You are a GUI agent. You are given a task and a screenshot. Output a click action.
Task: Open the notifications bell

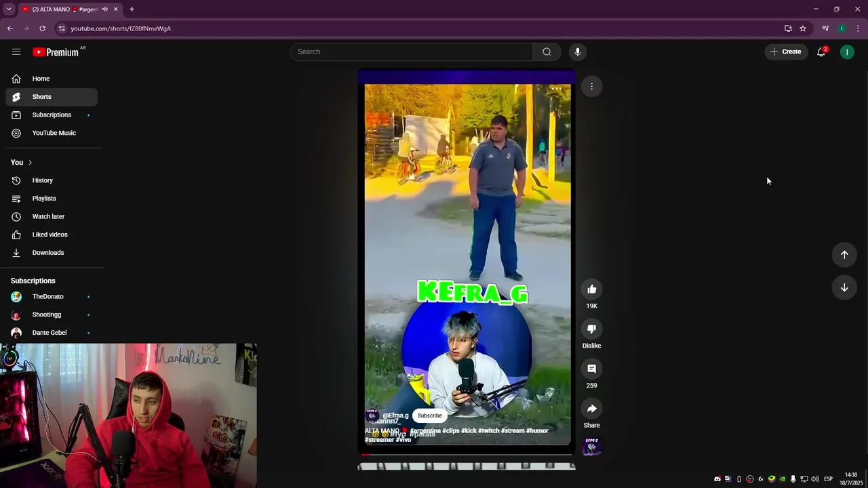(821, 52)
